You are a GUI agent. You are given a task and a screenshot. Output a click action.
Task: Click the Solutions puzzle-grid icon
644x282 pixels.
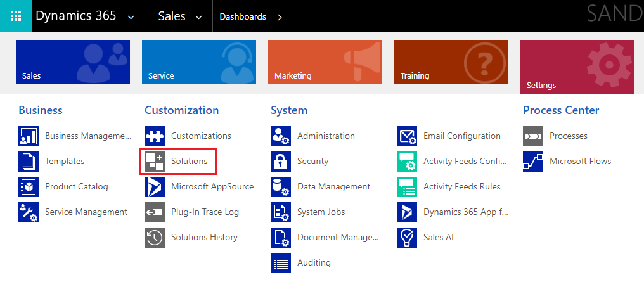155,162
